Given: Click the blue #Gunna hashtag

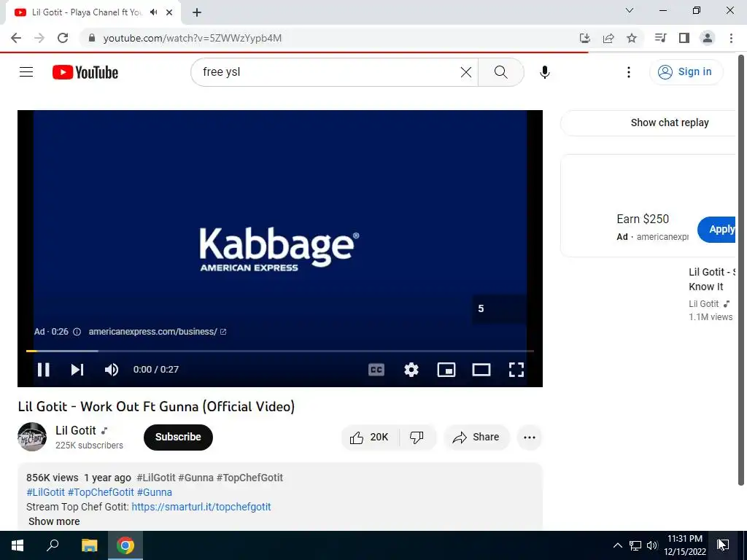Looking at the screenshot, I should point(155,492).
